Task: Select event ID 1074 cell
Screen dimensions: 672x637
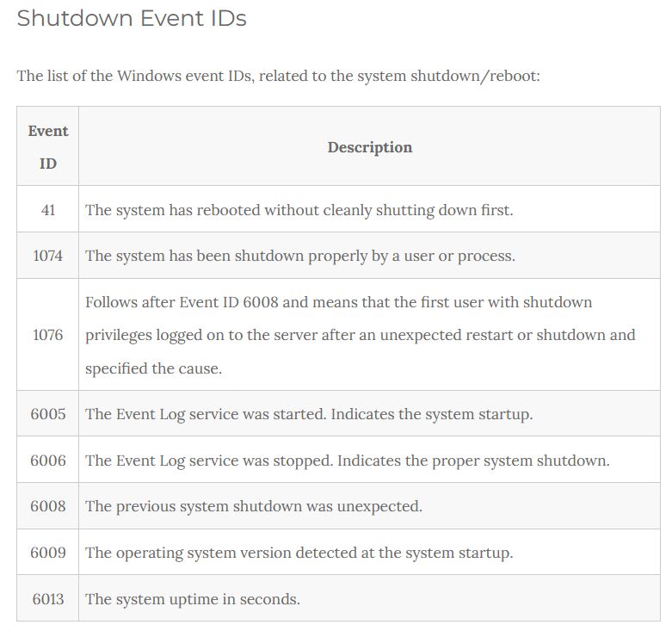Action: coord(48,256)
